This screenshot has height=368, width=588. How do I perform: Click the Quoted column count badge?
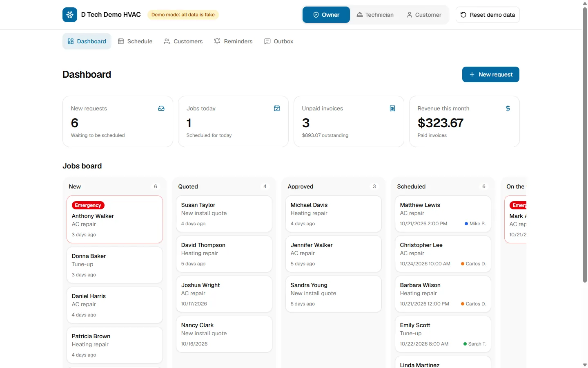coord(265,186)
